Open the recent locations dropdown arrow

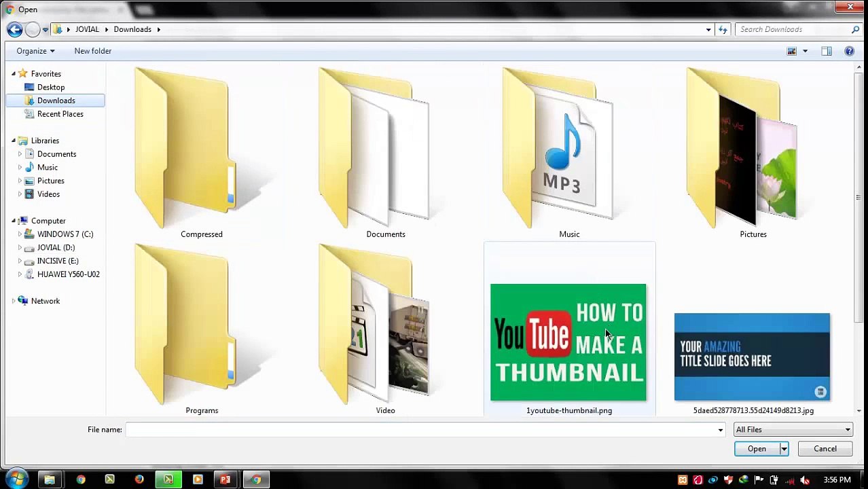(x=46, y=29)
